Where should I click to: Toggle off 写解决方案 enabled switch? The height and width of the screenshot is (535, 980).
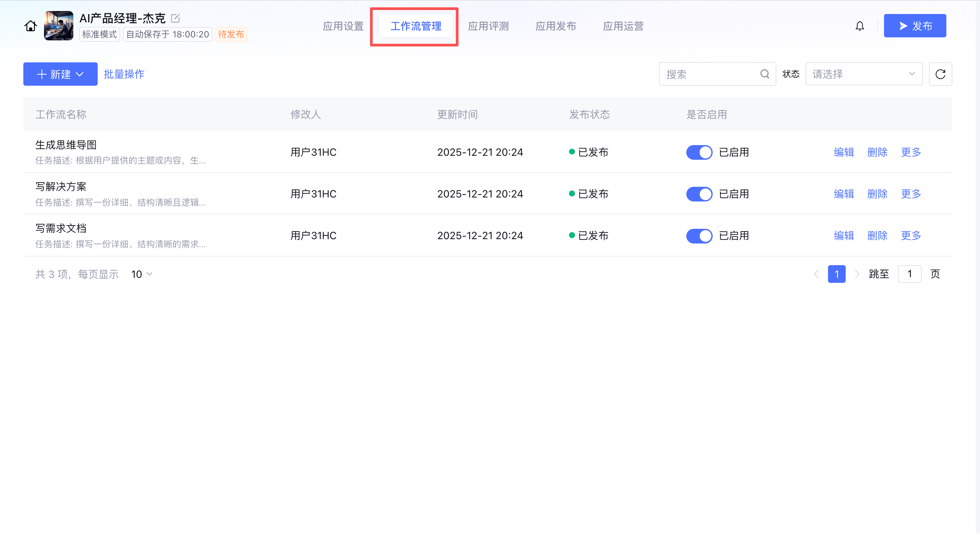699,194
